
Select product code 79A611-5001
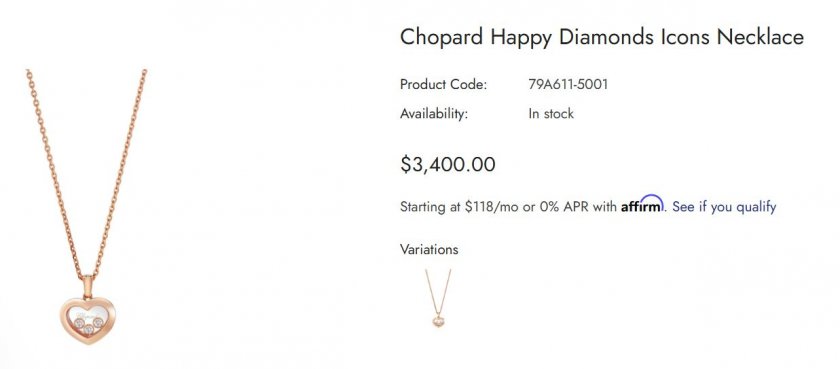click(x=568, y=85)
